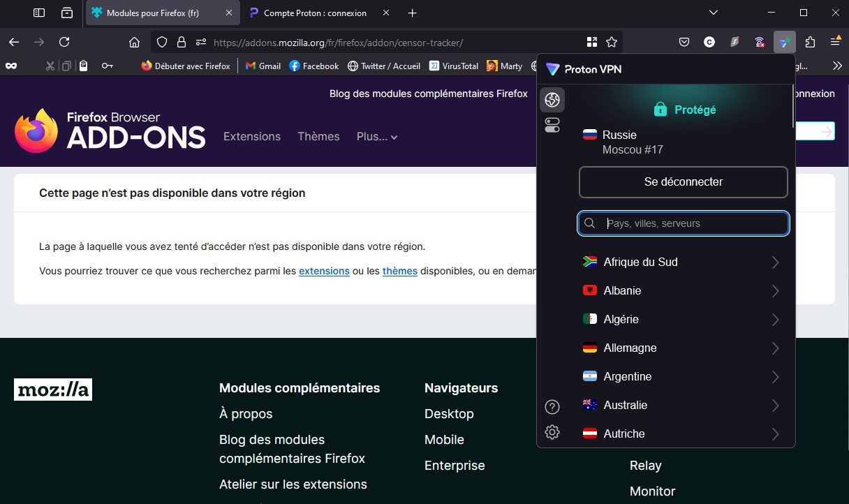Screen dimensions: 849x504
Task: Close the Modules pour Firefox tab
Action: click(228, 13)
